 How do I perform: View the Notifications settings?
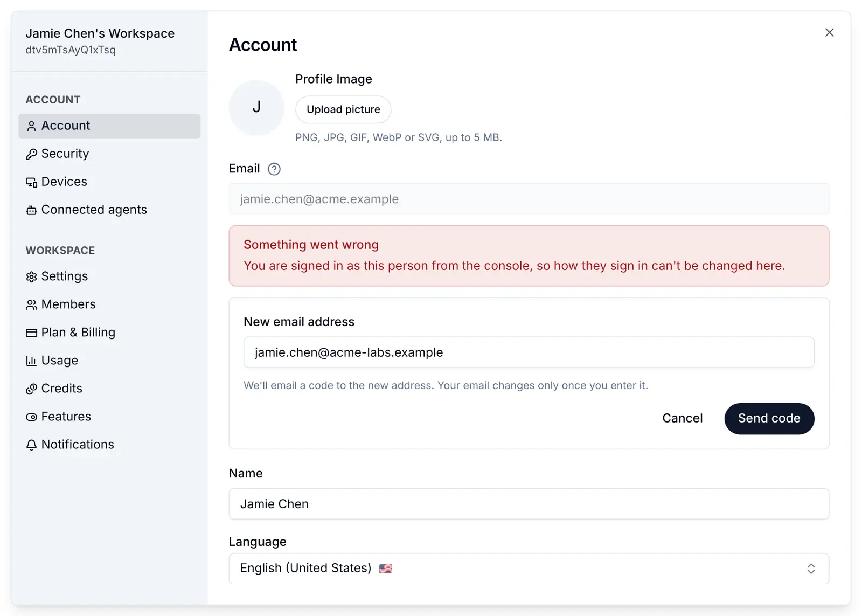[x=109, y=445]
